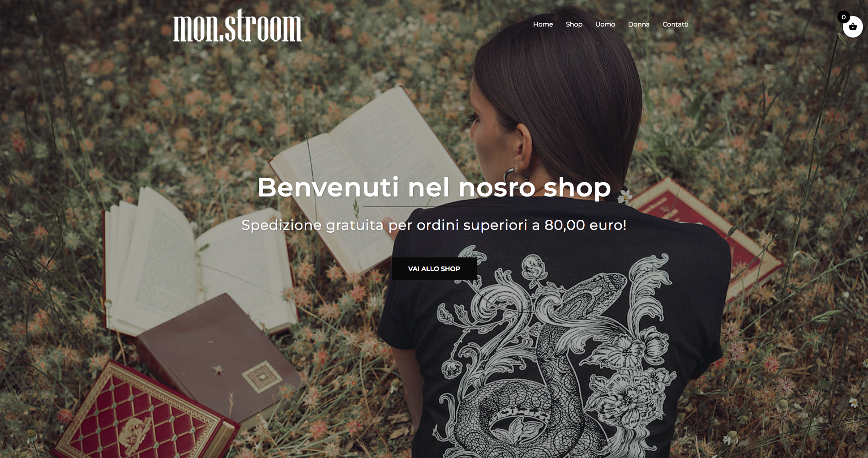The height and width of the screenshot is (458, 868).
Task: Click the free shipping subtitle text
Action: point(434,225)
